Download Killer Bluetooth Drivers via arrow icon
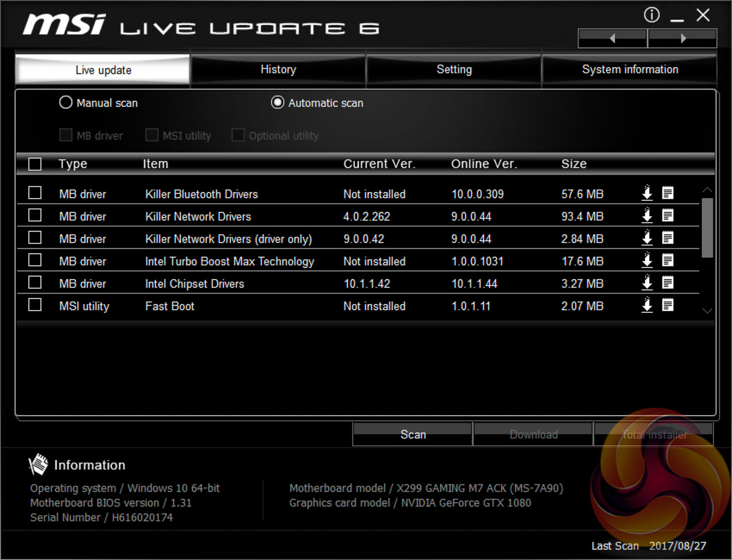The image size is (732, 560). [x=647, y=193]
